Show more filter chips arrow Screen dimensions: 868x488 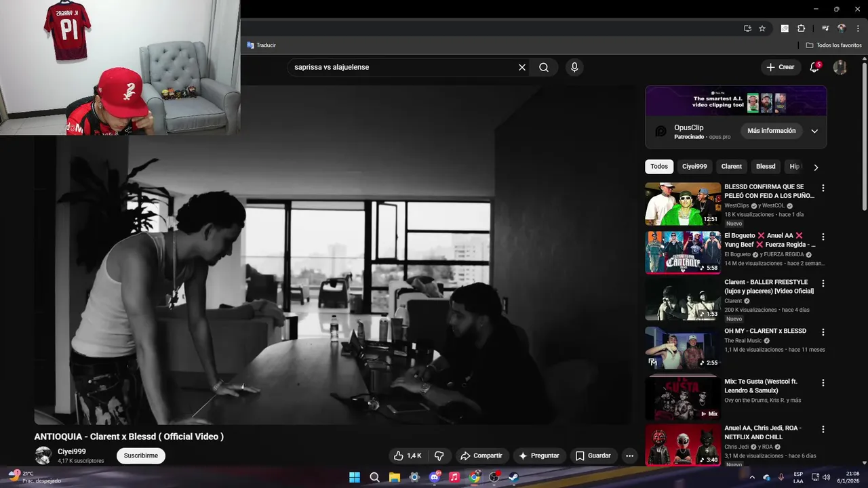(x=816, y=167)
